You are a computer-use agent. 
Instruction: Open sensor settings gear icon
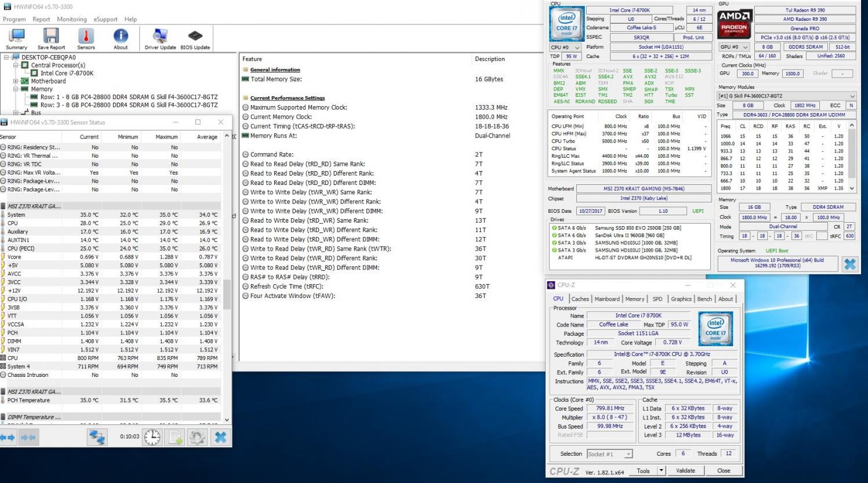point(197,437)
